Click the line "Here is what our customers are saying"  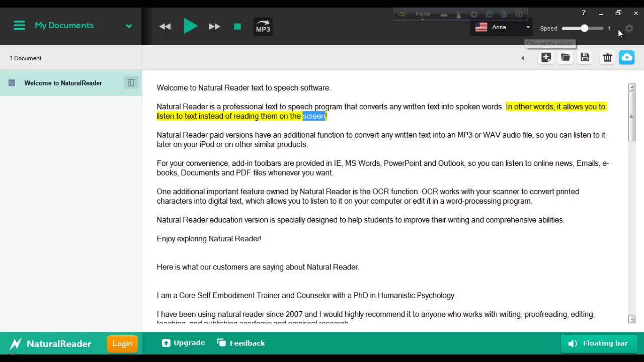click(258, 267)
